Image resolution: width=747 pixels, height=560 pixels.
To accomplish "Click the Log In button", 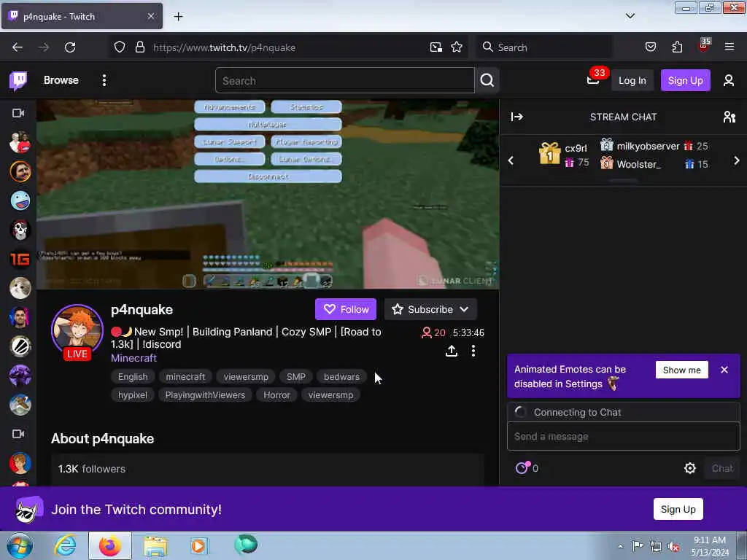I will click(x=632, y=80).
